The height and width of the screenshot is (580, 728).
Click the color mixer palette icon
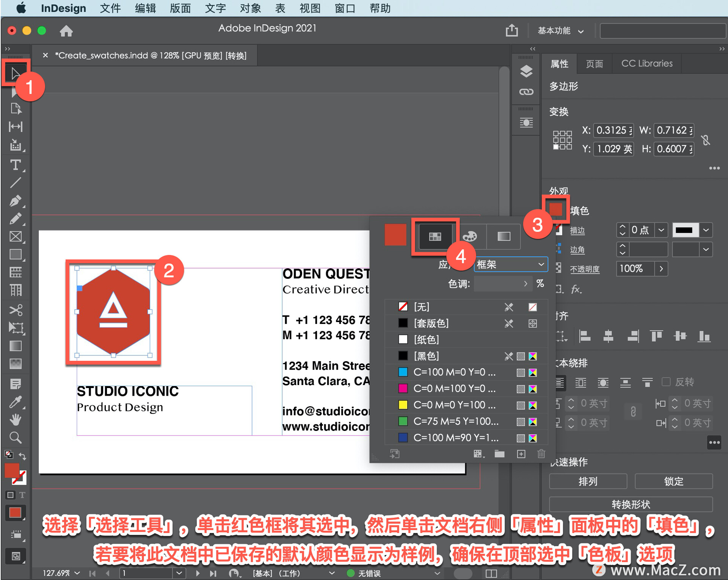(470, 236)
